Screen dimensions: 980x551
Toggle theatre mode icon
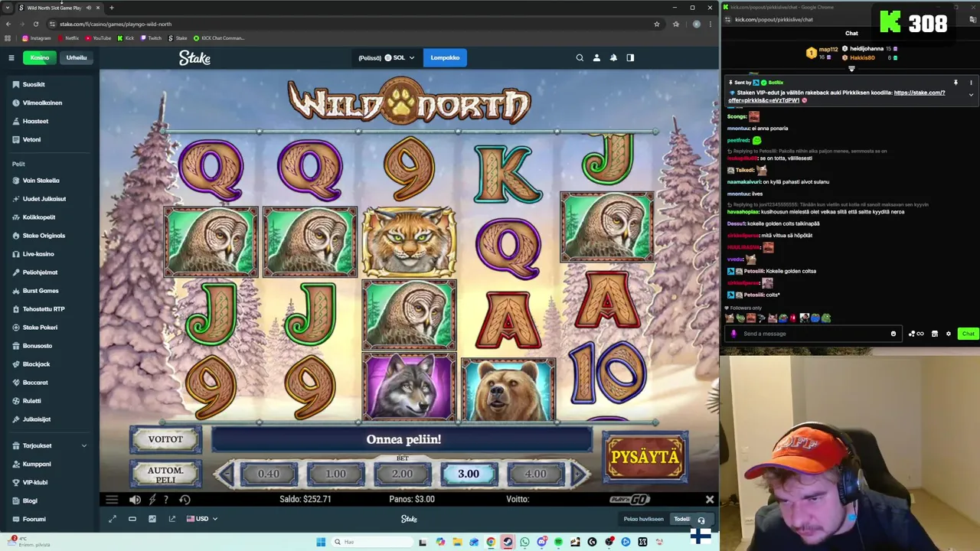tap(132, 519)
